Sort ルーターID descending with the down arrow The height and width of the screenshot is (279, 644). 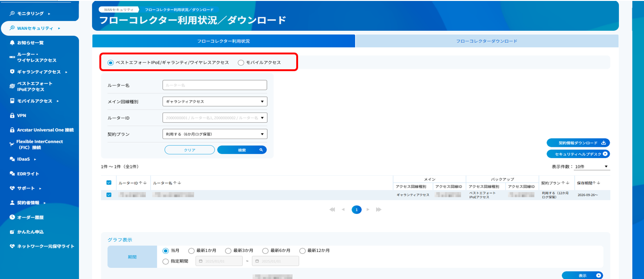(145, 183)
